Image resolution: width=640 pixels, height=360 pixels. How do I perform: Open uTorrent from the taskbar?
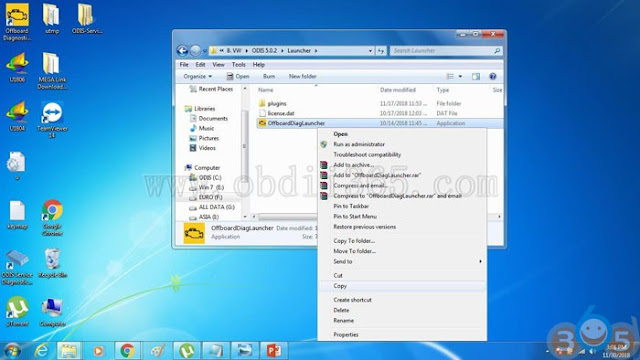187,351
